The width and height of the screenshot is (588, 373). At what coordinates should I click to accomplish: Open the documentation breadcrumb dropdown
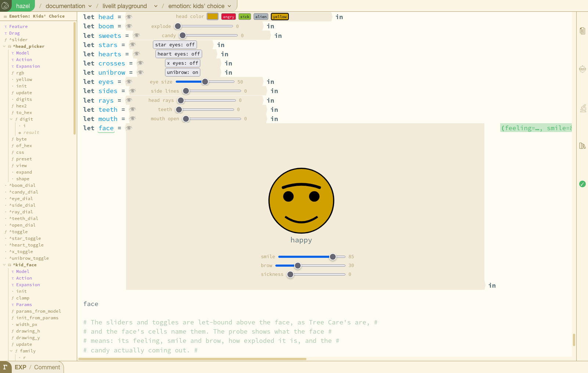[x=90, y=6]
